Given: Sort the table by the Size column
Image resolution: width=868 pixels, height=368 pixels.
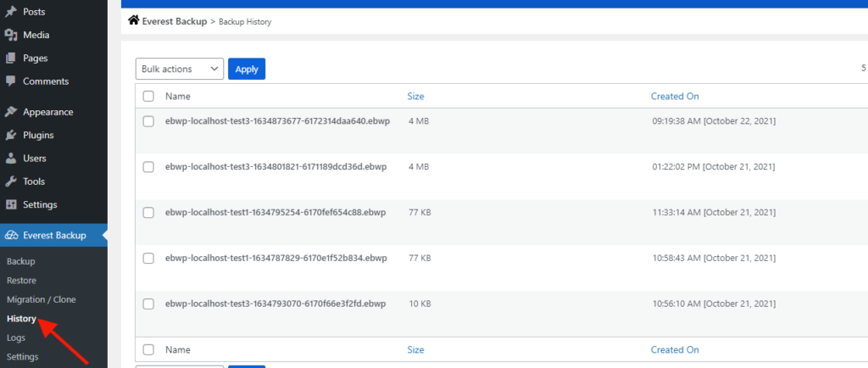Looking at the screenshot, I should [415, 97].
